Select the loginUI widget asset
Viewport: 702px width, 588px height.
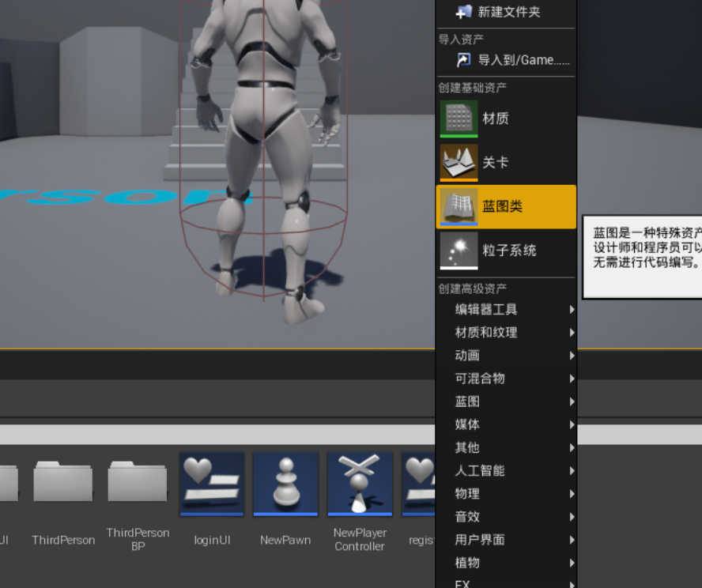(212, 483)
